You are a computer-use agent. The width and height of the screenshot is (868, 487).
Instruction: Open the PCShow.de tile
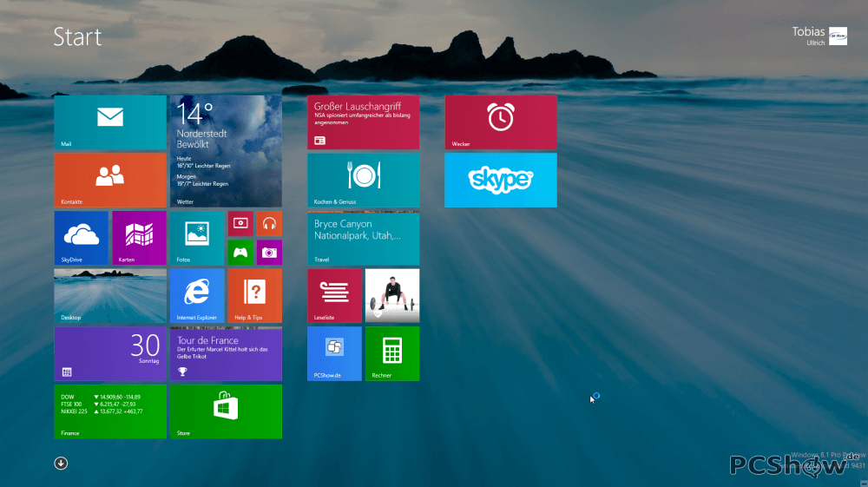(334, 353)
